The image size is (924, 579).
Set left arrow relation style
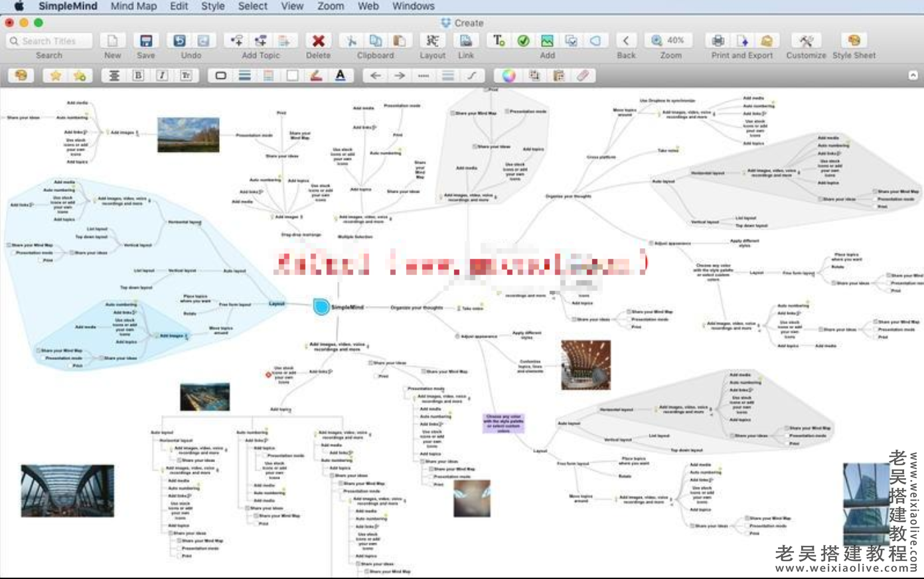click(x=376, y=76)
